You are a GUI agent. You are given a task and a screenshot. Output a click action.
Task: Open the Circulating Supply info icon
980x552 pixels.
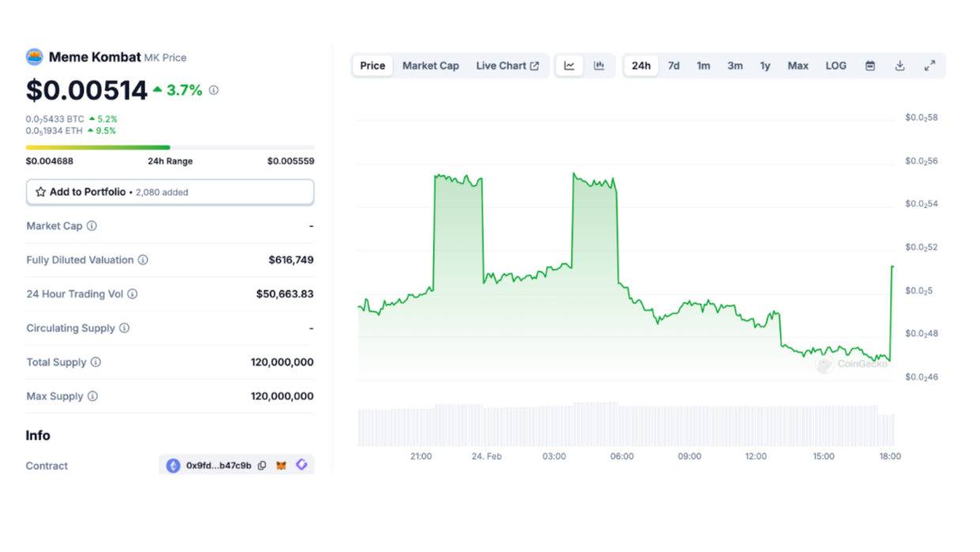125,328
